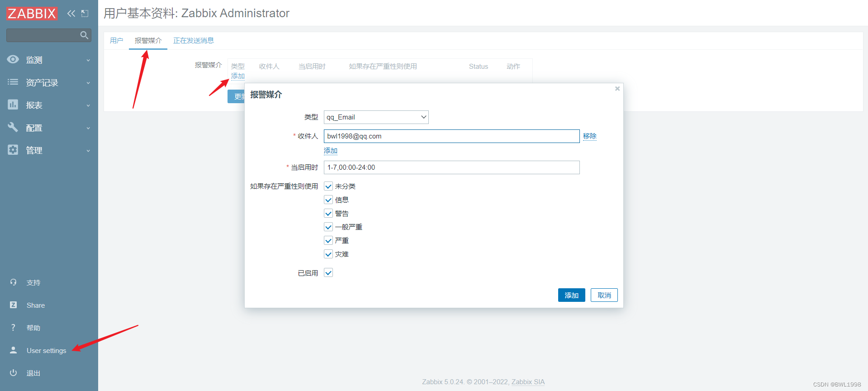Open the 帮助 link
868x391 pixels.
click(x=33, y=328)
